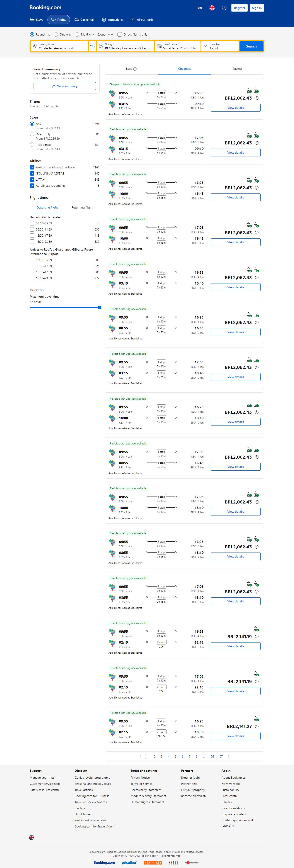
Task: Open the Economy cabin class dropdown
Action: (x=105, y=34)
